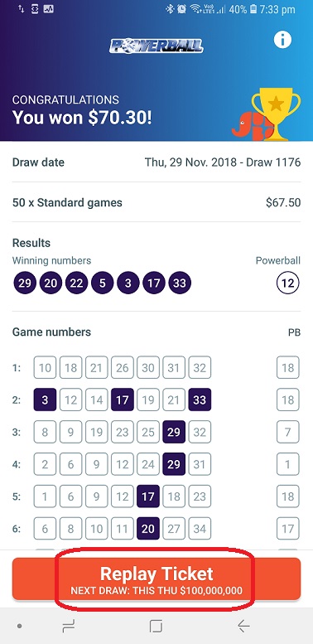The height and width of the screenshot is (644, 313).
Task: Tap the Replay Ticket button
Action: [156, 579]
